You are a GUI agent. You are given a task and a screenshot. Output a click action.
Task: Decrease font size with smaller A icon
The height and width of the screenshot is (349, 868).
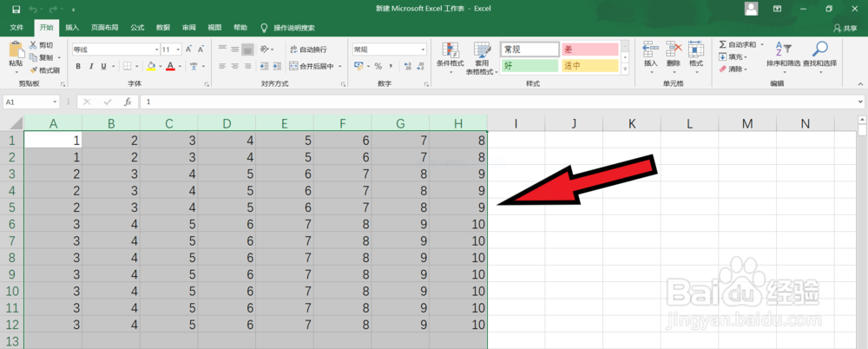(x=200, y=49)
